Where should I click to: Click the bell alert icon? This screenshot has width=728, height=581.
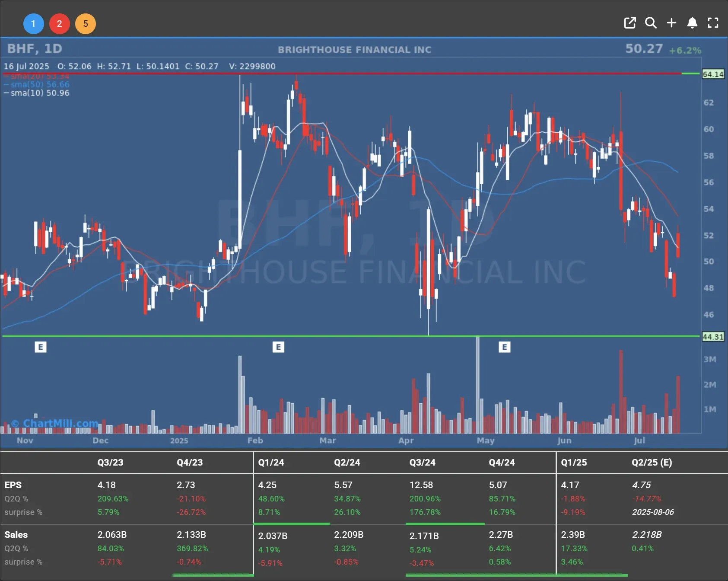692,23
